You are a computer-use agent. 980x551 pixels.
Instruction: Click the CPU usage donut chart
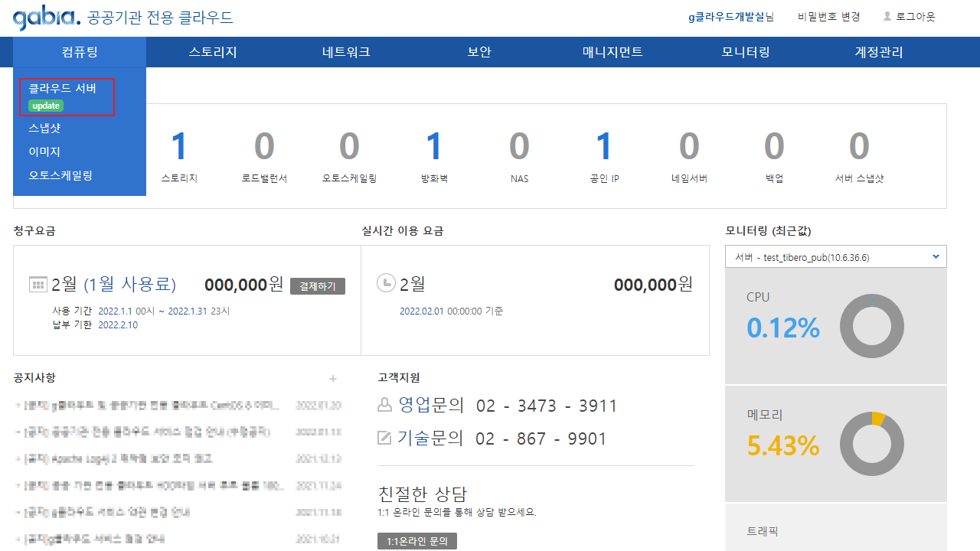871,326
